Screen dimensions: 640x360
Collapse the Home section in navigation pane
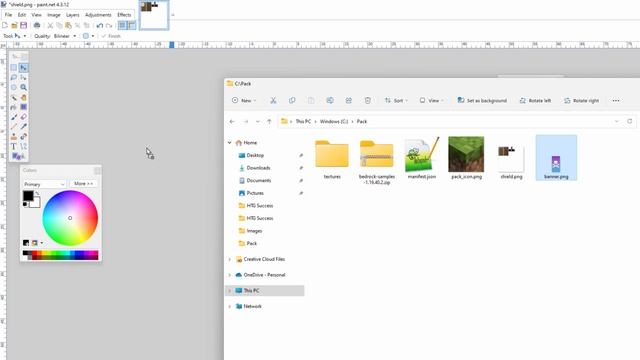click(229, 143)
